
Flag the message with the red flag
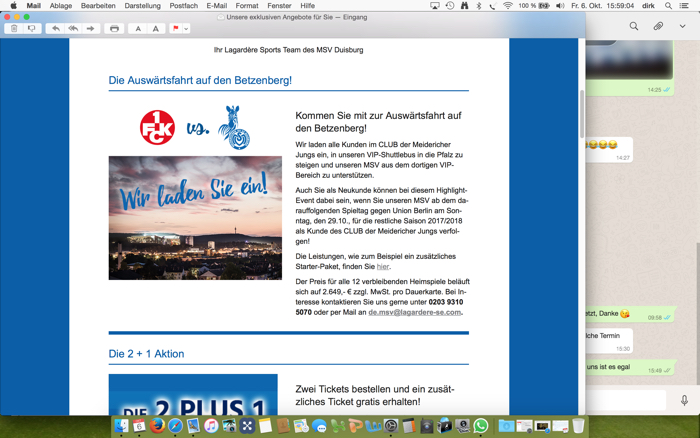[175, 29]
